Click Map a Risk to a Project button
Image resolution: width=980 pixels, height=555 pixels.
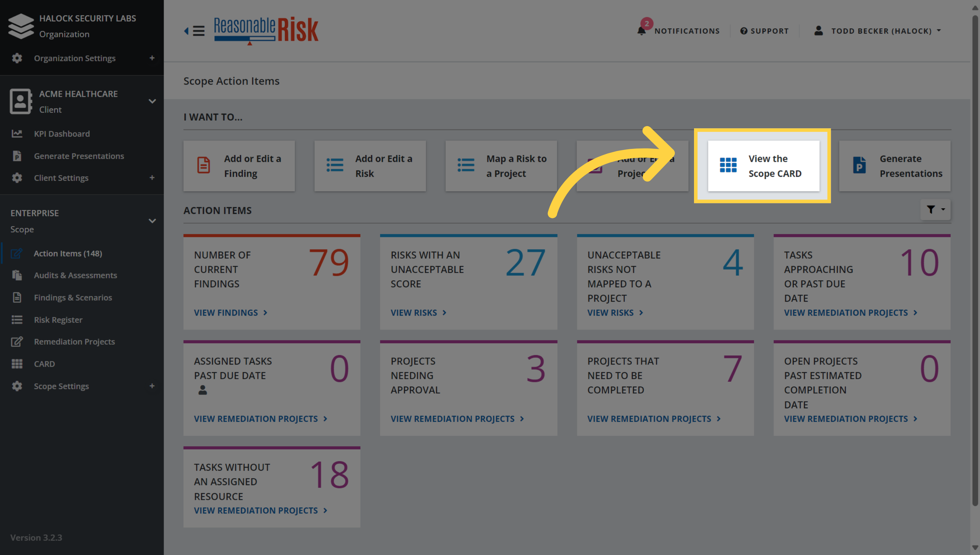[501, 166]
